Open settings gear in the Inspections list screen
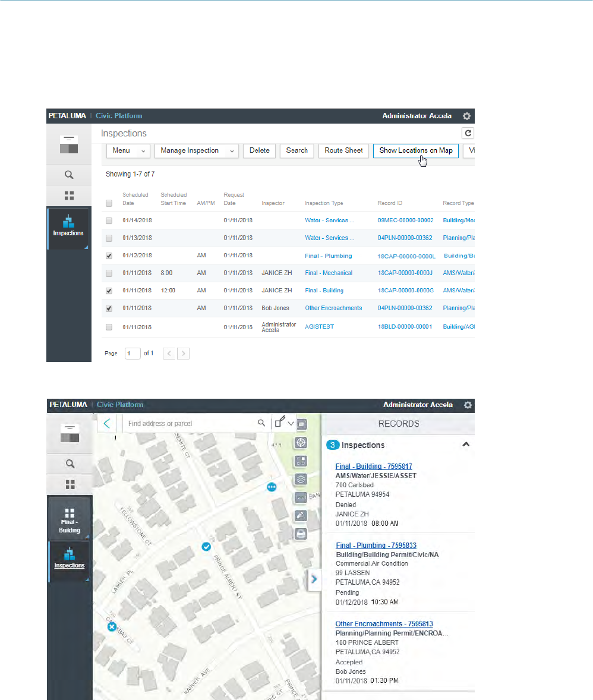The image size is (593, 700). [x=466, y=116]
